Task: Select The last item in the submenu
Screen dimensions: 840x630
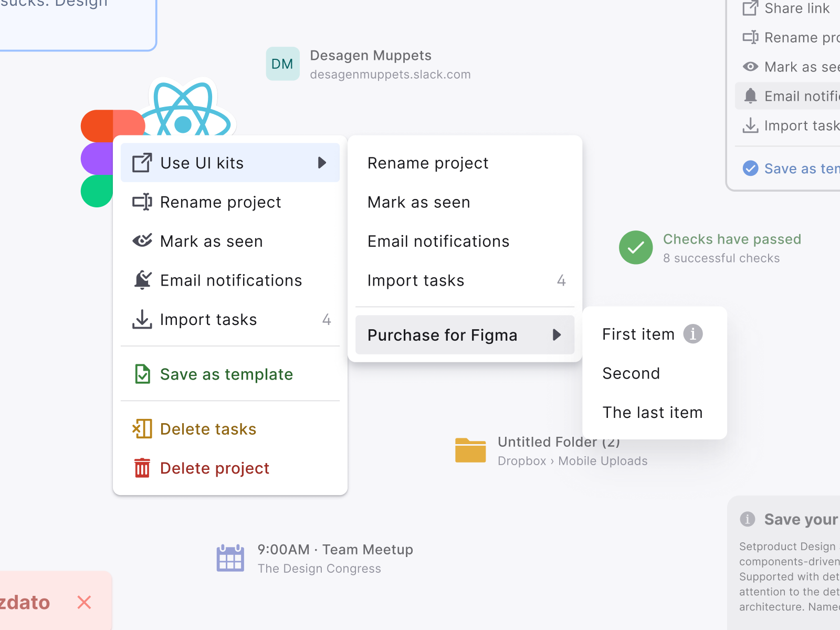Action: point(653,412)
